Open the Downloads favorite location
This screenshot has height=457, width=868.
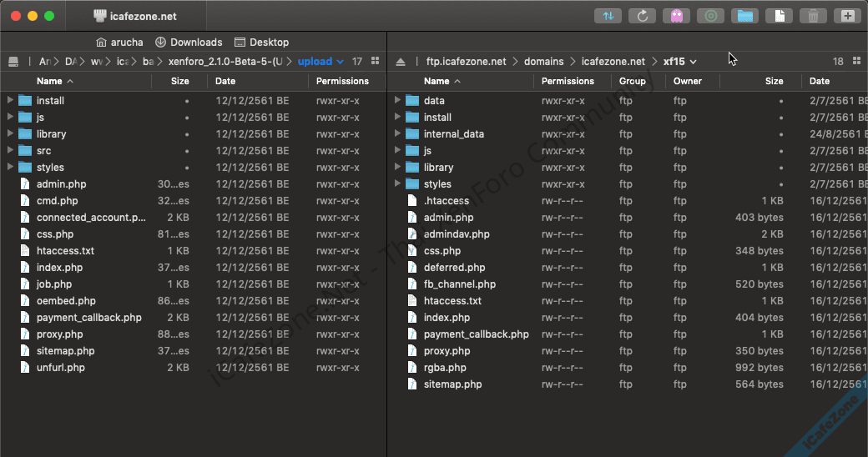189,43
